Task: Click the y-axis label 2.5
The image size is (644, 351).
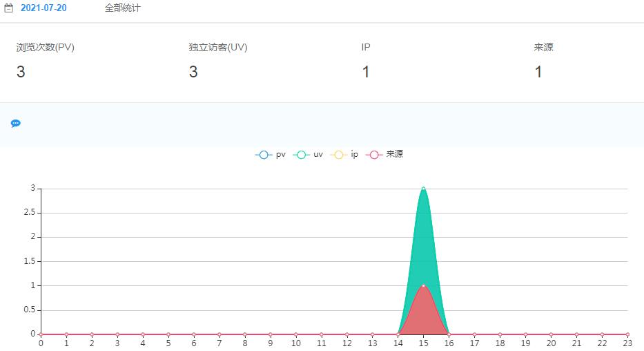Action: (x=30, y=213)
